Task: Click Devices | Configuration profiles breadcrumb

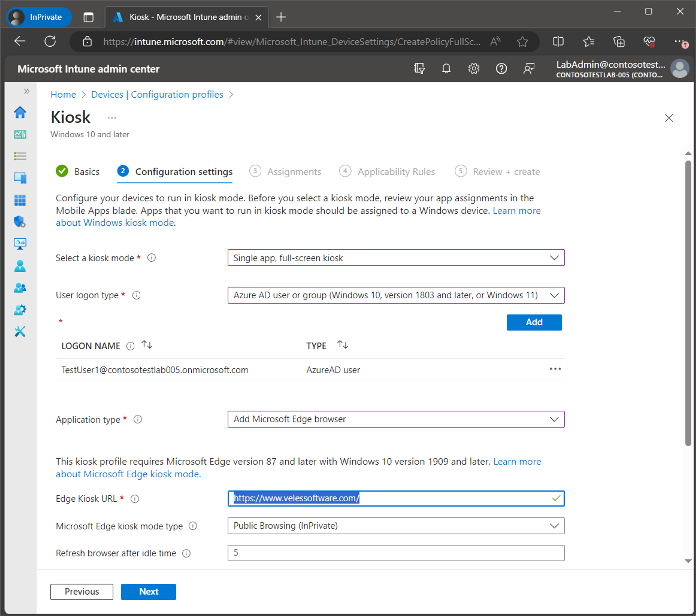Action: pyautogui.click(x=157, y=94)
